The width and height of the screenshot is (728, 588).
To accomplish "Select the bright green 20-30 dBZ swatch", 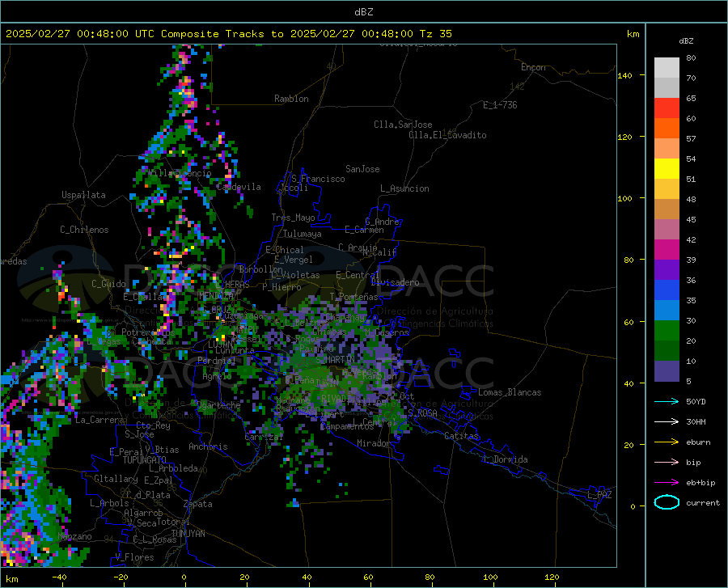I will (x=667, y=331).
